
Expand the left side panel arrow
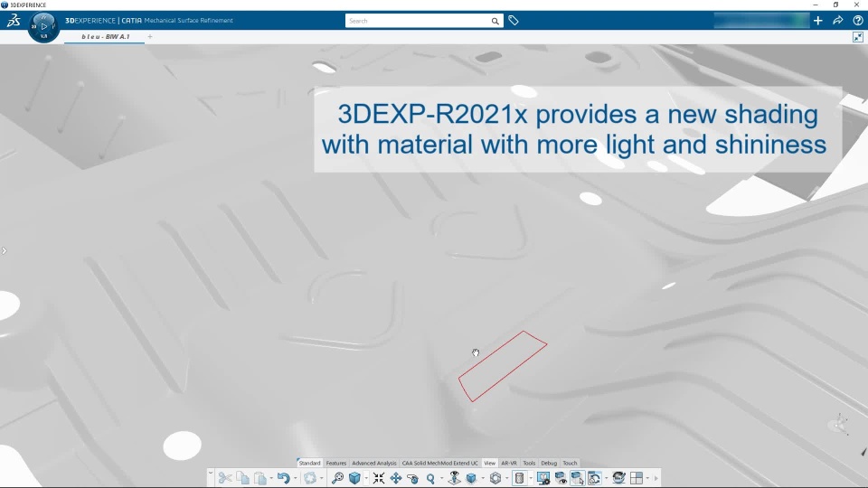tap(4, 250)
